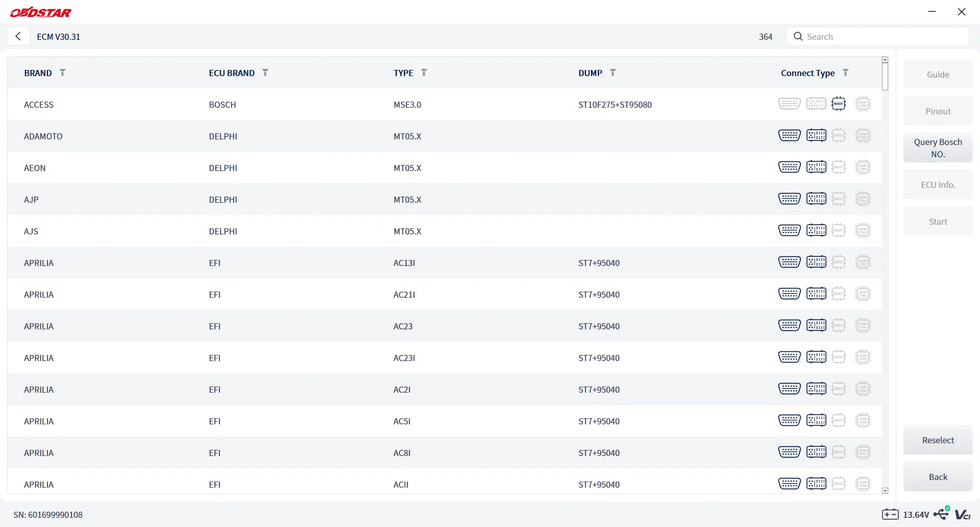Click the serial number text in status bar
This screenshot has width=980, height=527.
[x=48, y=515]
